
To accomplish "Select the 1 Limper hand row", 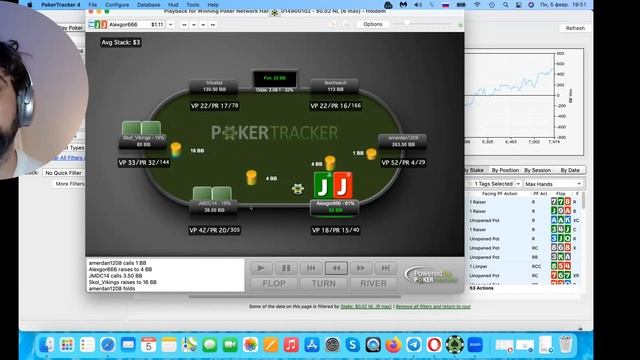I will pyautogui.click(x=524, y=266).
